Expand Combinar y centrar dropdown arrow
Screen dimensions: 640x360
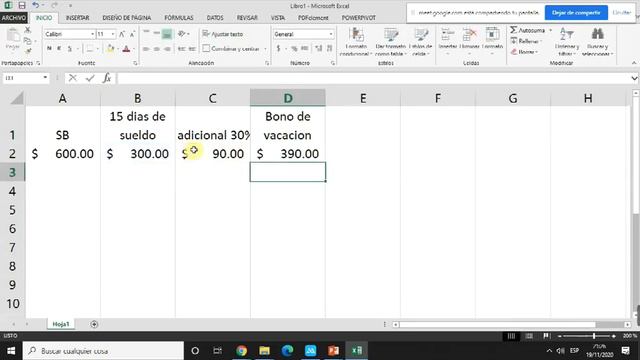tap(265, 49)
